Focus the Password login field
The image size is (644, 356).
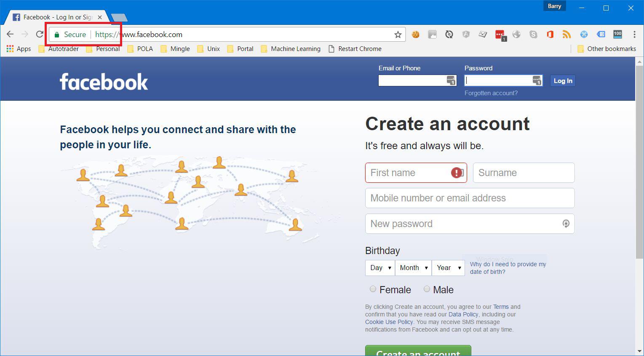[503, 80]
